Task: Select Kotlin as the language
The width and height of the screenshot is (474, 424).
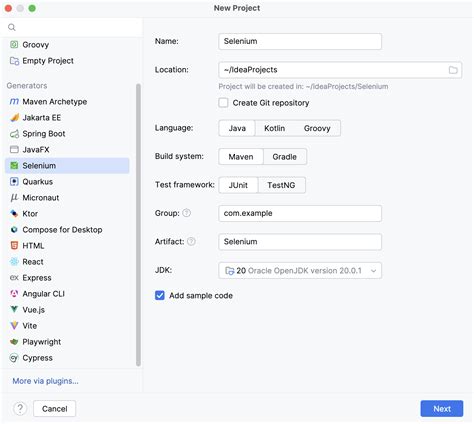Action: [274, 128]
